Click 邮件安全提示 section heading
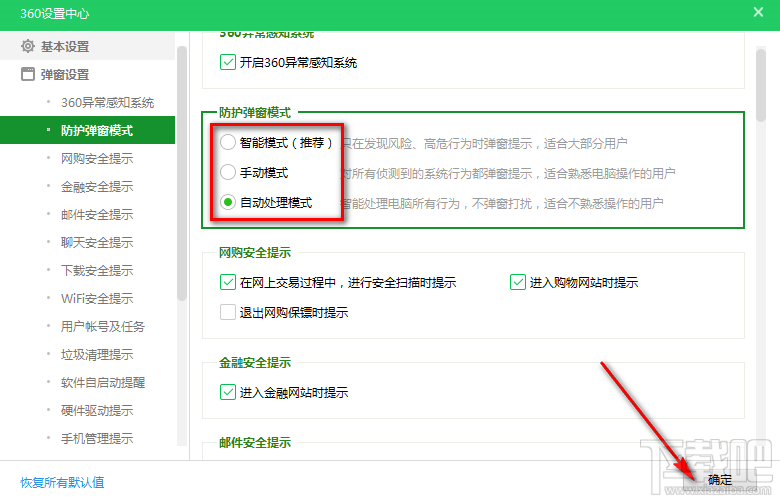 click(x=255, y=442)
